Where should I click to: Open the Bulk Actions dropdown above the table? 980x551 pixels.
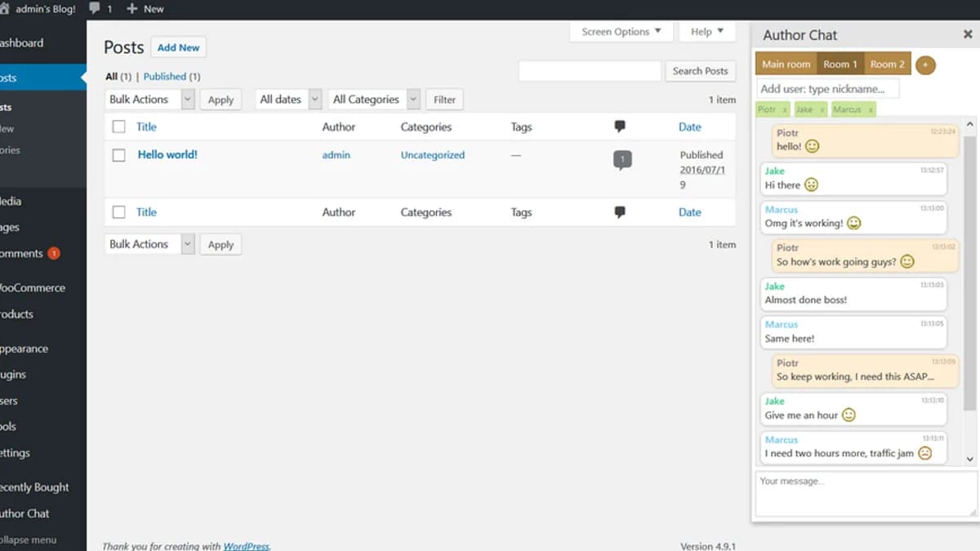(x=151, y=100)
